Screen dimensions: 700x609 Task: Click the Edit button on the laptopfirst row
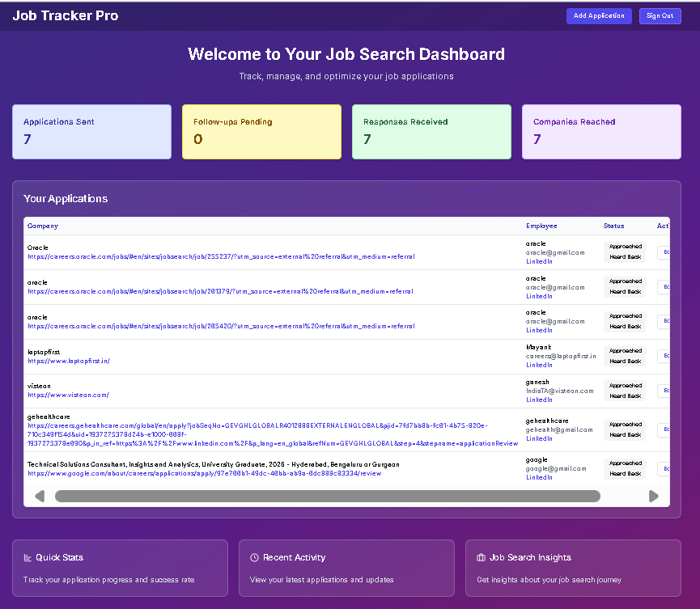coord(664,355)
